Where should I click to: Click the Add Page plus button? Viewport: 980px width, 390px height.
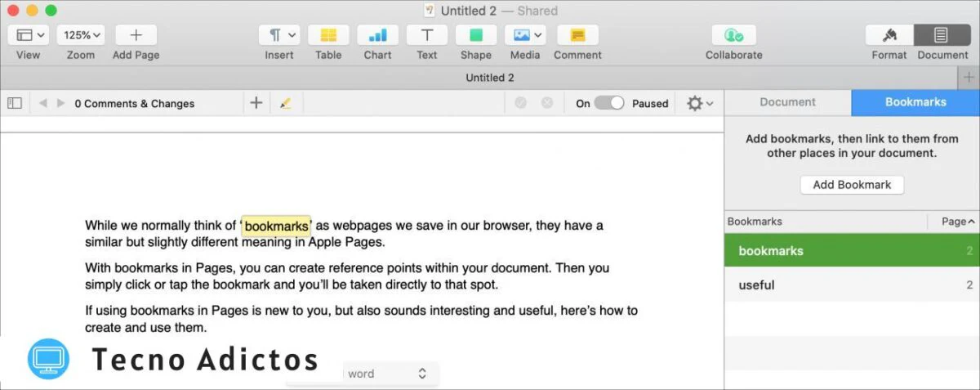(x=136, y=35)
